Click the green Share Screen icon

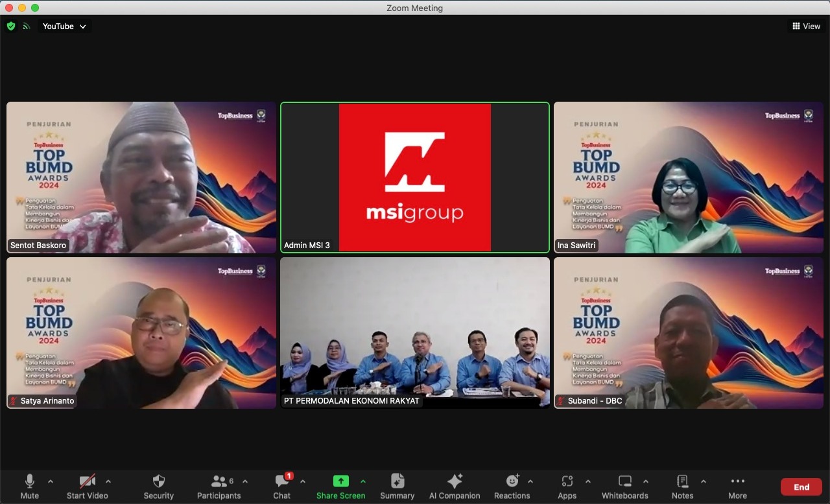[x=340, y=481]
